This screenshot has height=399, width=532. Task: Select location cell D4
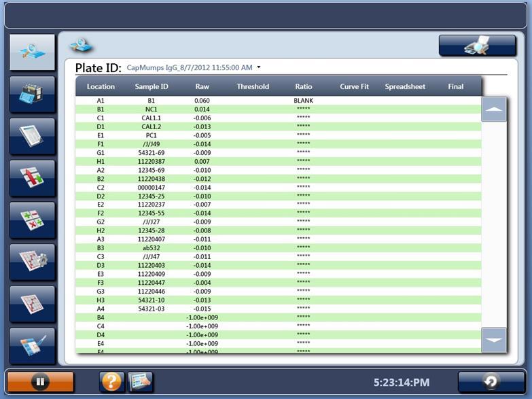[x=101, y=335]
